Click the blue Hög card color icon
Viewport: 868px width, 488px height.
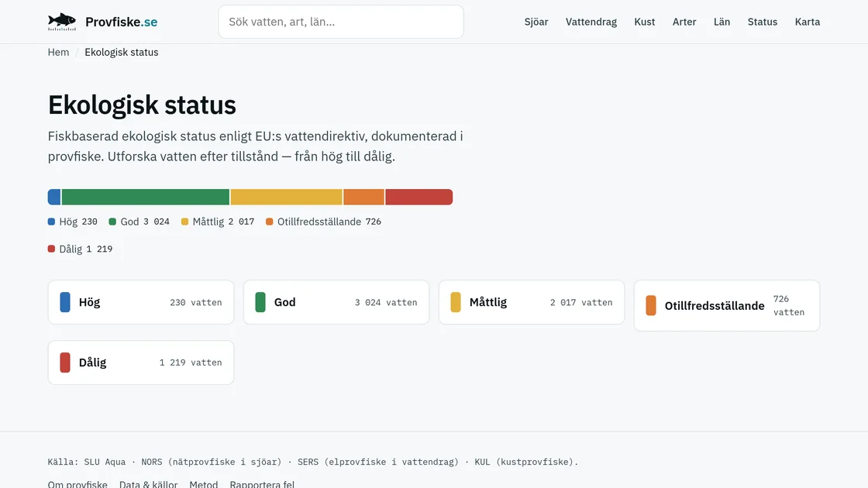[65, 302]
